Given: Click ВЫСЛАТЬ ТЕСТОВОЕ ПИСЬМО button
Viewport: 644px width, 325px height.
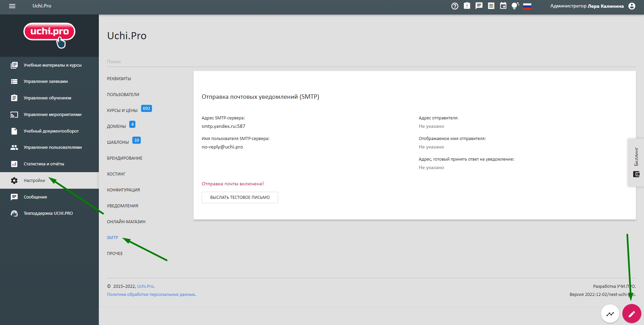Looking at the screenshot, I should click(240, 198).
